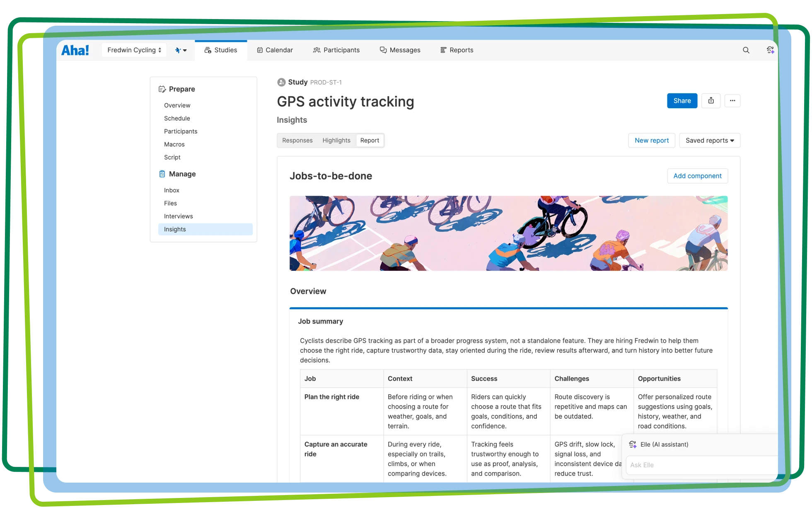Click the cyclists banner image
The height and width of the screenshot is (510, 812).
tap(508, 233)
